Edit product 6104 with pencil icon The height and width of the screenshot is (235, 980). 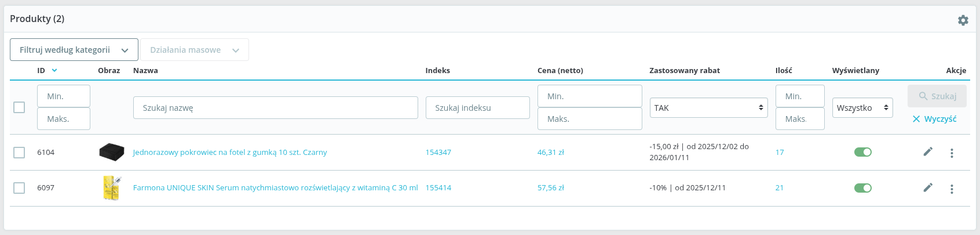tap(927, 152)
